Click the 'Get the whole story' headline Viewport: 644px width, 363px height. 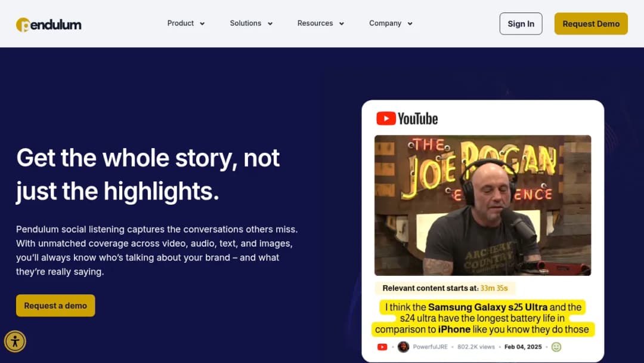148,175
